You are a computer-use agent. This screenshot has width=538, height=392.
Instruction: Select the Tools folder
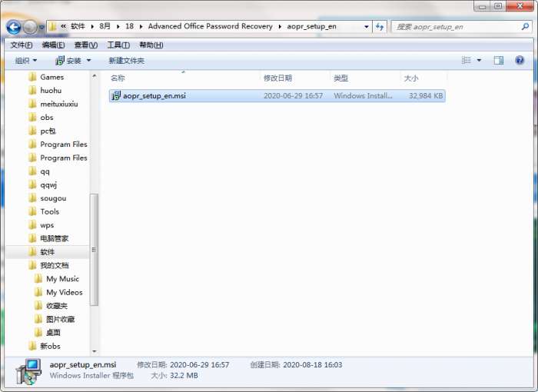click(50, 211)
